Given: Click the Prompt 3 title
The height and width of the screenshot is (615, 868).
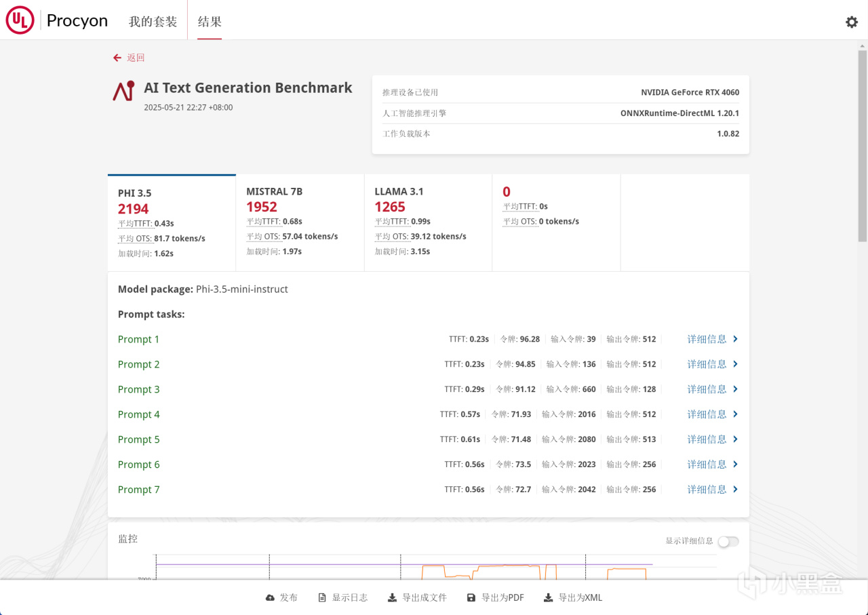Looking at the screenshot, I should tap(138, 389).
